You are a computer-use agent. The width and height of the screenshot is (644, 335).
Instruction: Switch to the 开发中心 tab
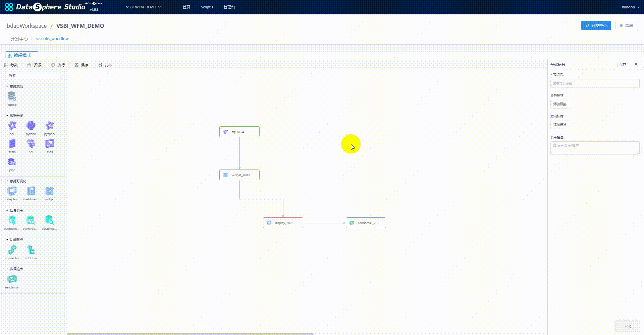tap(19, 39)
